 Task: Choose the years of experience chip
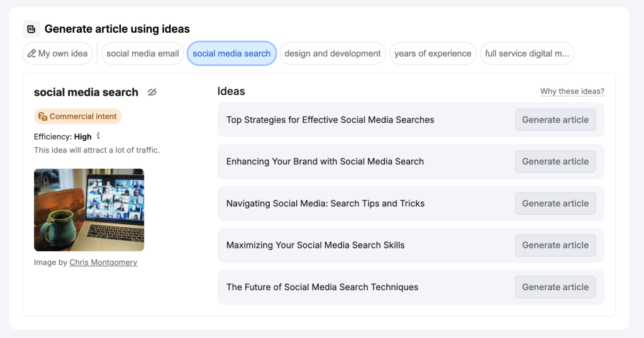433,54
